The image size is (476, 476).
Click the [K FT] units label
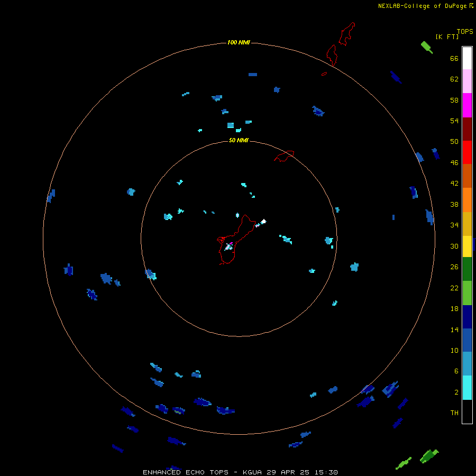pyautogui.click(x=447, y=36)
